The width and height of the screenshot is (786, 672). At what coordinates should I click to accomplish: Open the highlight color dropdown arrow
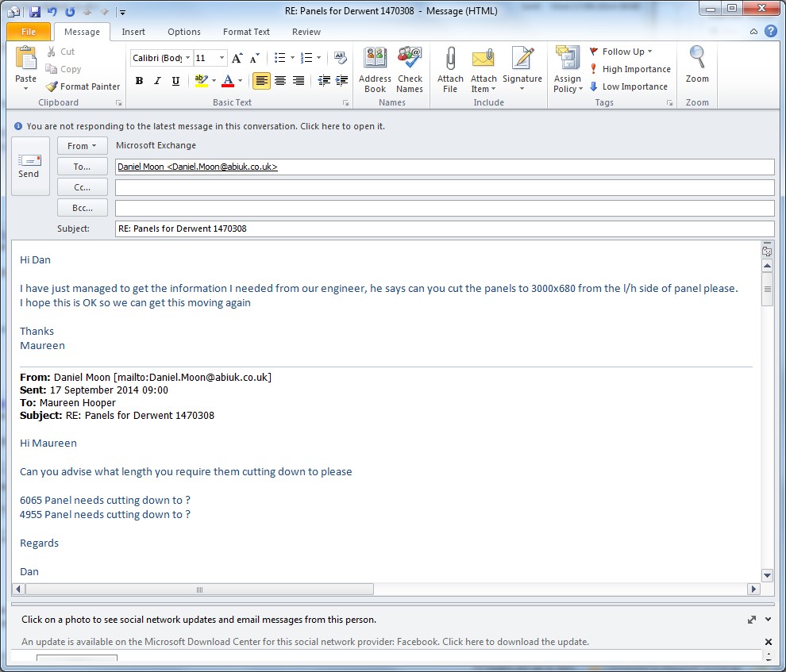214,81
